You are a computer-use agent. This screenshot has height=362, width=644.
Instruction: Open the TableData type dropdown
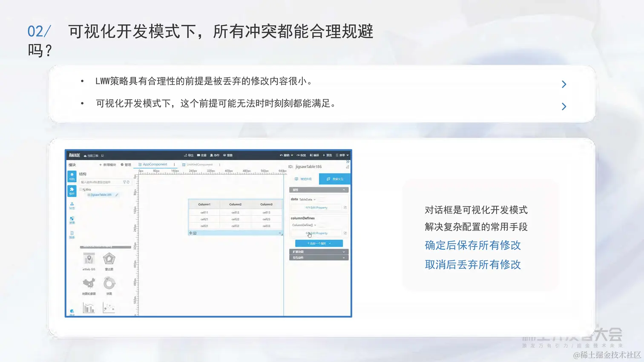click(308, 199)
